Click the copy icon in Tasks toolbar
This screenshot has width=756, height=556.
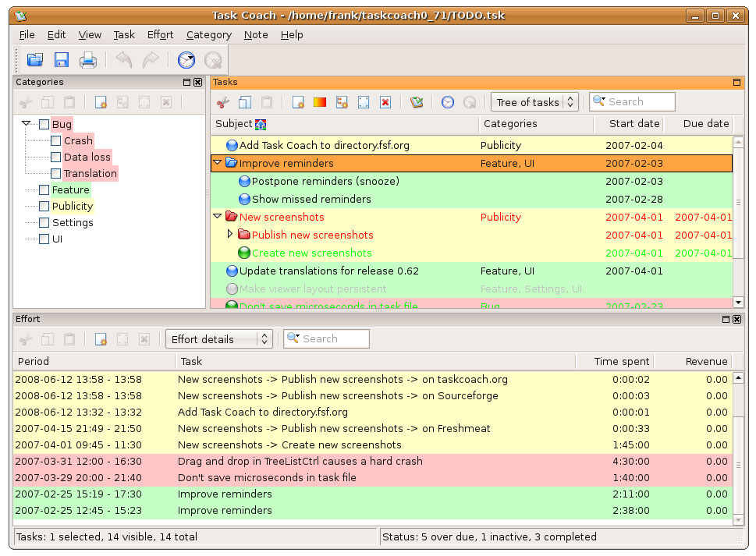(245, 102)
